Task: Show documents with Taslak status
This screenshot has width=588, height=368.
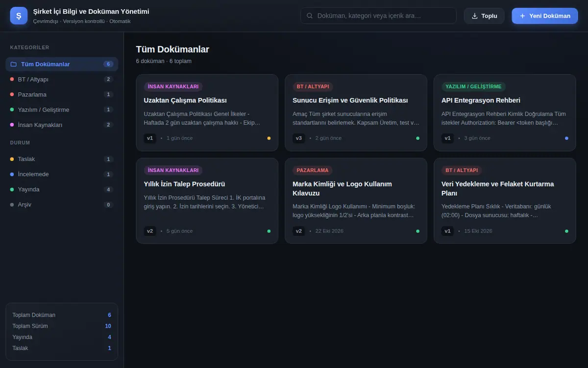Action: (62, 159)
